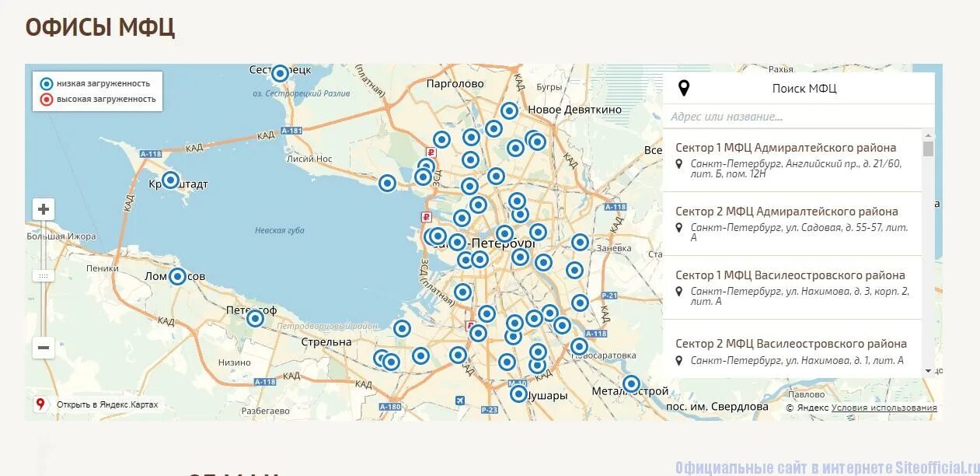Click the address ул. Нахимова, д. 3, корп. 2

pyautogui.click(x=847, y=292)
